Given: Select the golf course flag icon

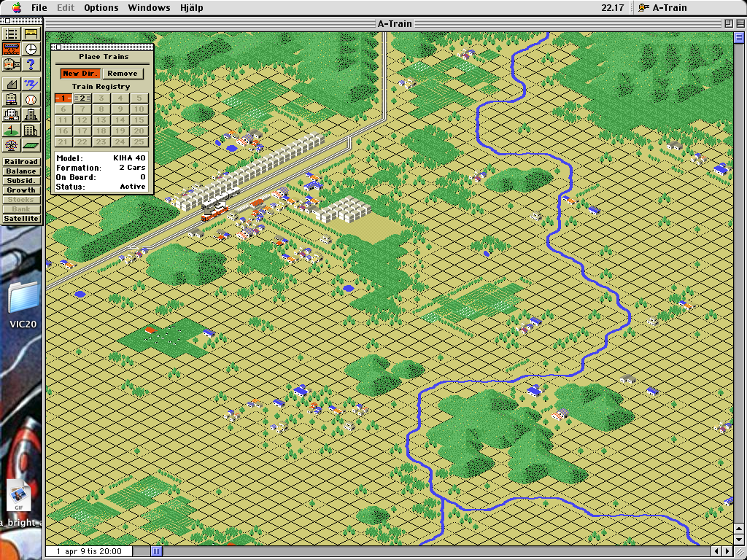Looking at the screenshot, I should pyautogui.click(x=11, y=131).
